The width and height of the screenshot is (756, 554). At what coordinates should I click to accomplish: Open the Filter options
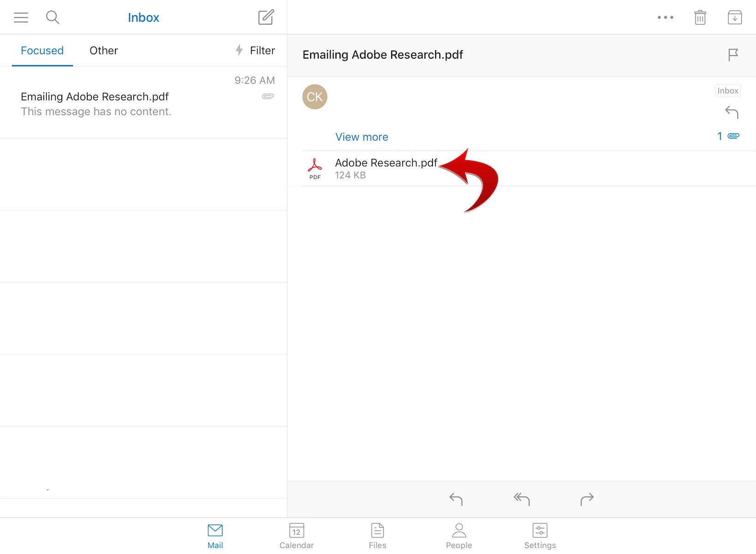(x=255, y=50)
